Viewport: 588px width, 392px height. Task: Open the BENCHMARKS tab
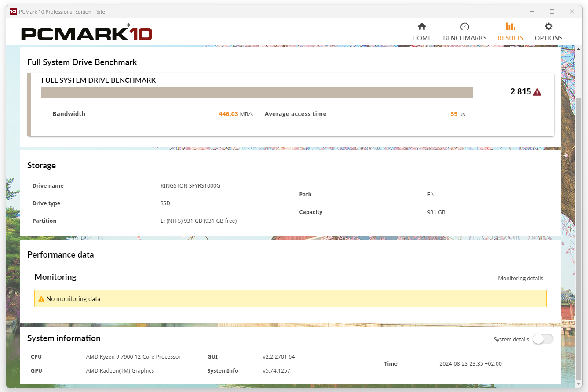464,32
